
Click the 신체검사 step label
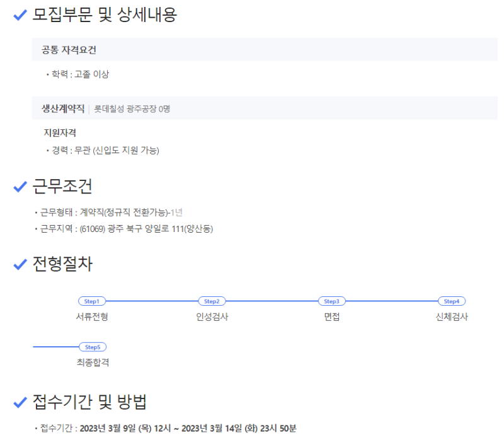452,316
